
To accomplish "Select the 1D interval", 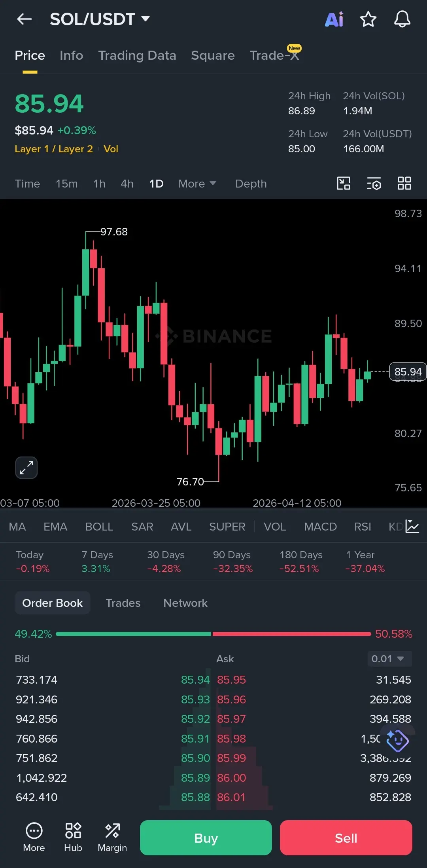I will click(156, 184).
